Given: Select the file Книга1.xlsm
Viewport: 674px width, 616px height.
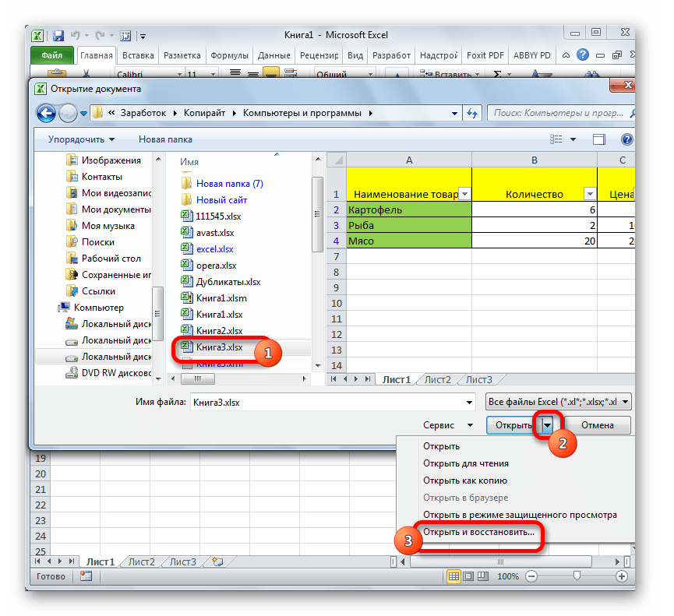Looking at the screenshot, I should click(213, 298).
